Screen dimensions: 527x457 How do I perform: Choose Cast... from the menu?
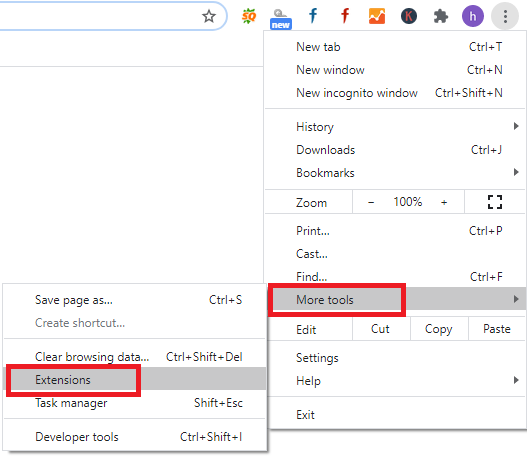click(395, 254)
